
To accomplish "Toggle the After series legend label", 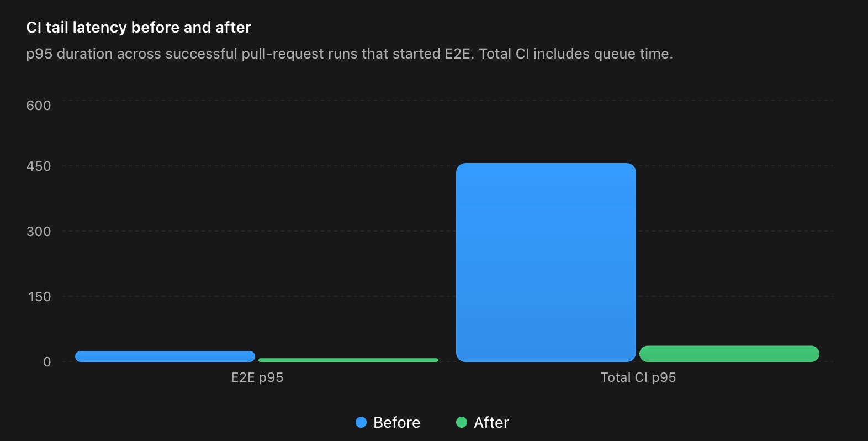I will point(491,422).
